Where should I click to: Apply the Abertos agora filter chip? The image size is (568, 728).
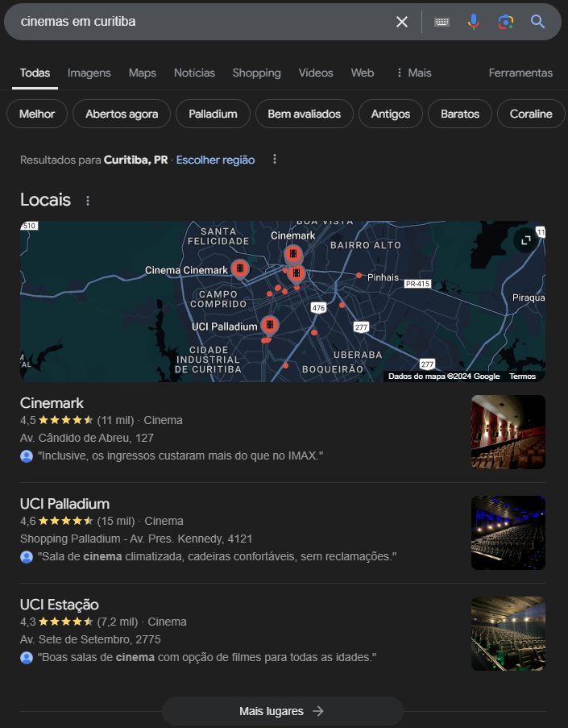tap(122, 114)
